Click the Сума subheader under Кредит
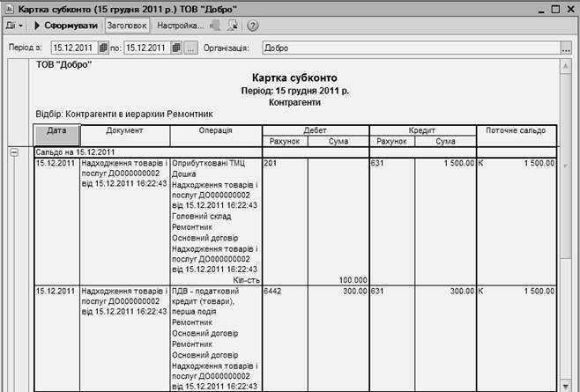The height and width of the screenshot is (392, 580). coord(445,141)
